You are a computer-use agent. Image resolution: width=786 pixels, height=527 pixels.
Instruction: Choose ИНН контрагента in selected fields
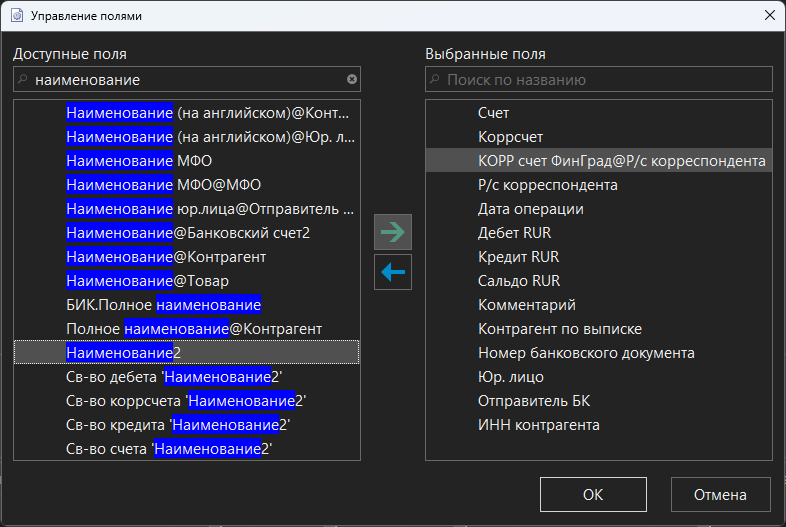coord(538,425)
